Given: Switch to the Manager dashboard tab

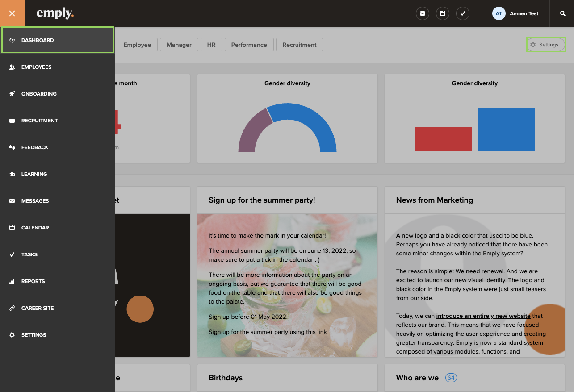Looking at the screenshot, I should [179, 45].
